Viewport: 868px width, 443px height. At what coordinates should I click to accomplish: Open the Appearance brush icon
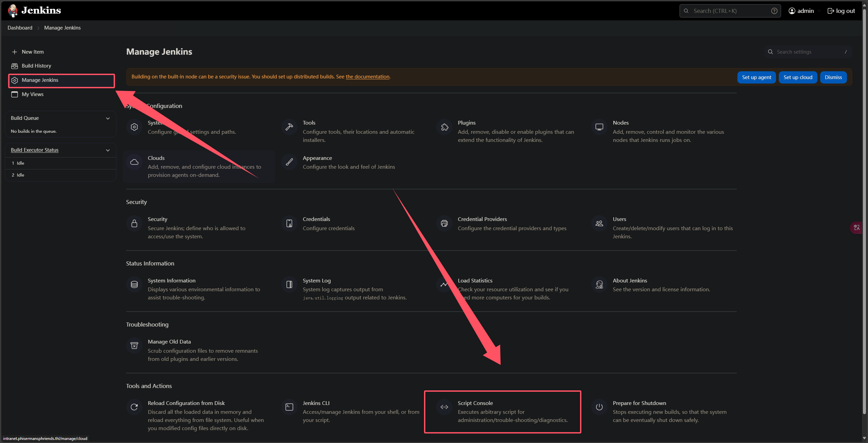289,162
